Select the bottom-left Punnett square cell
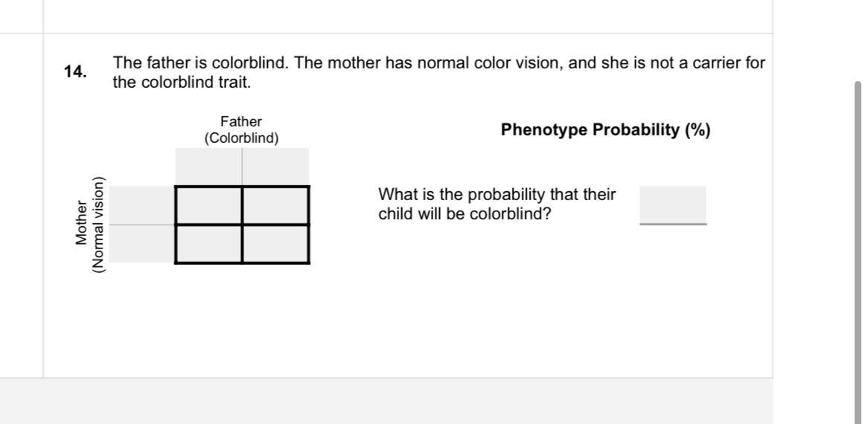This screenshot has height=424, width=868. [x=208, y=244]
